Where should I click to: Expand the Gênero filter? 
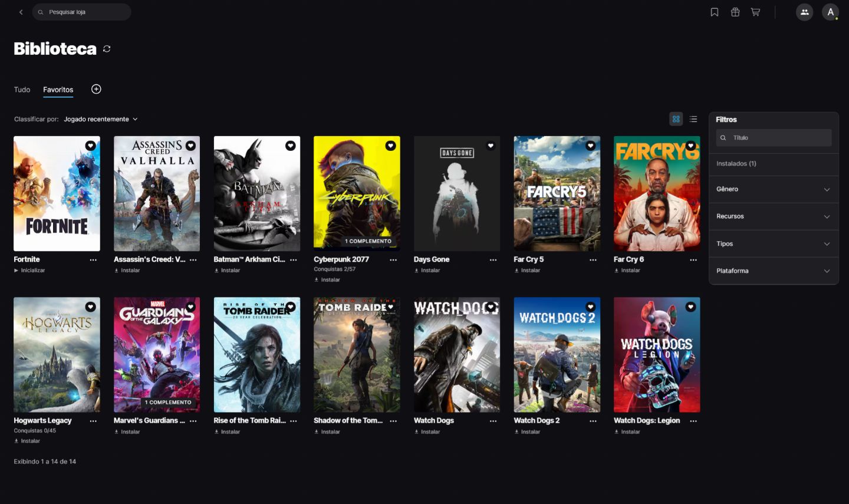(x=774, y=189)
